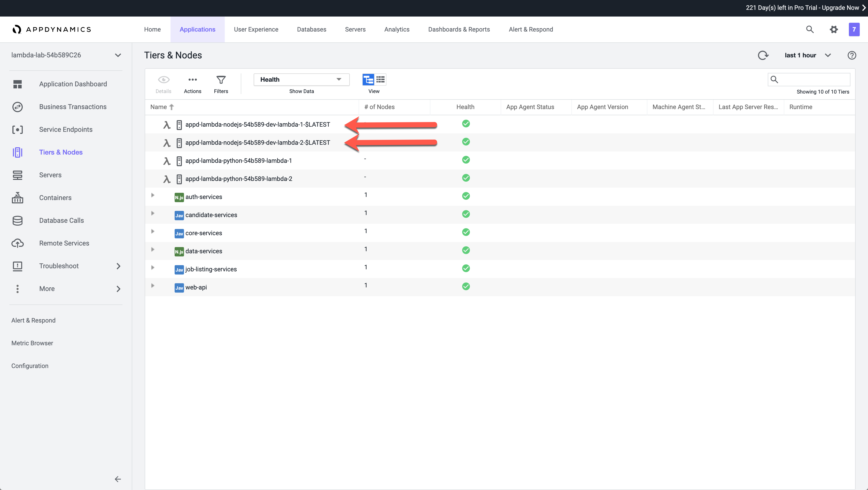Open the Actions three-dots menu
This screenshot has height=490, width=868.
(192, 80)
